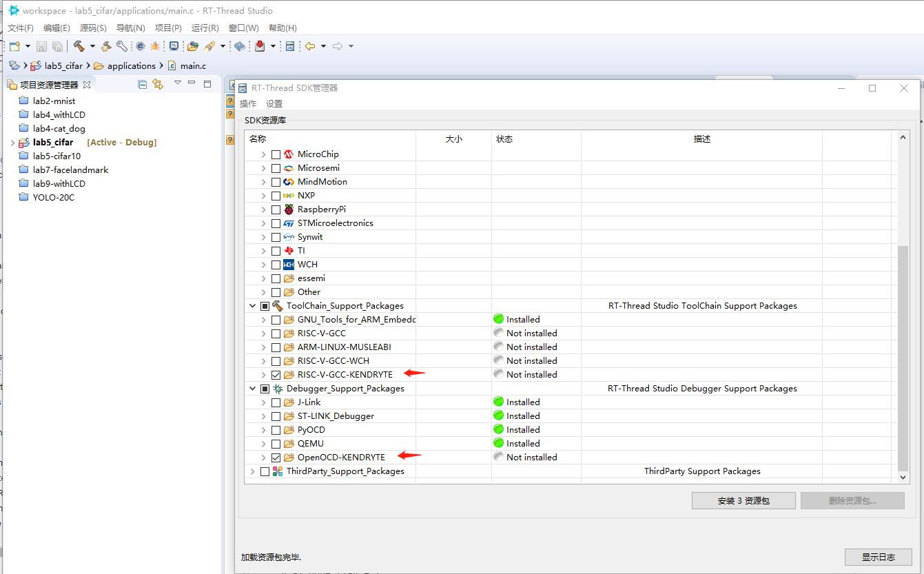Select the lab7-facelandmark project

pos(70,170)
